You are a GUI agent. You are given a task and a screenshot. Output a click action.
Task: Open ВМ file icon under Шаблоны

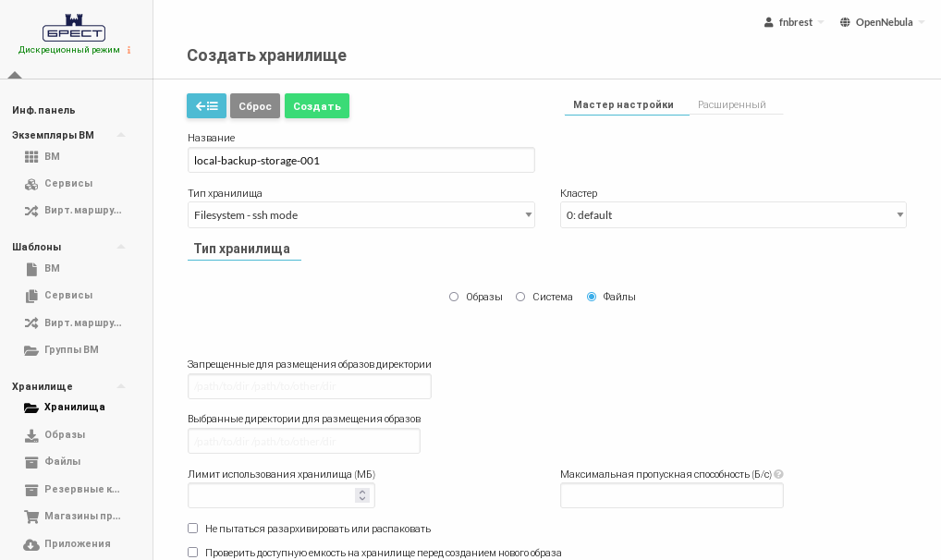(31, 269)
